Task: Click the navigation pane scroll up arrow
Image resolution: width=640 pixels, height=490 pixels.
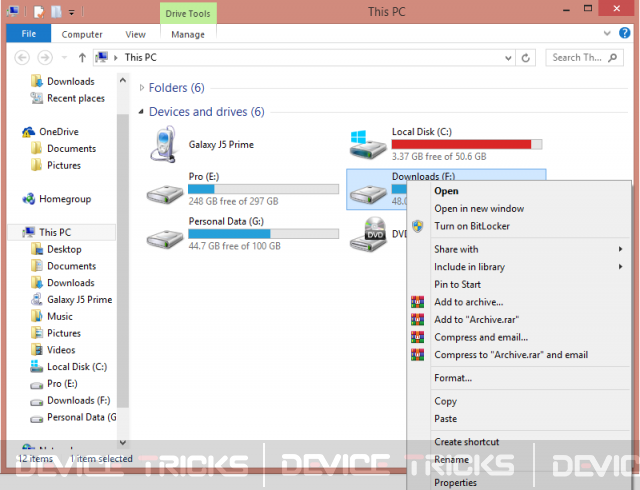Action: click(122, 80)
